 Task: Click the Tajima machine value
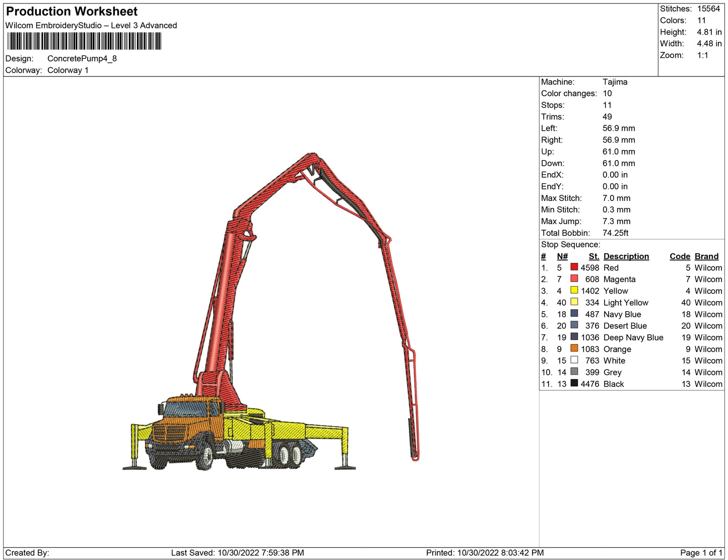(615, 82)
